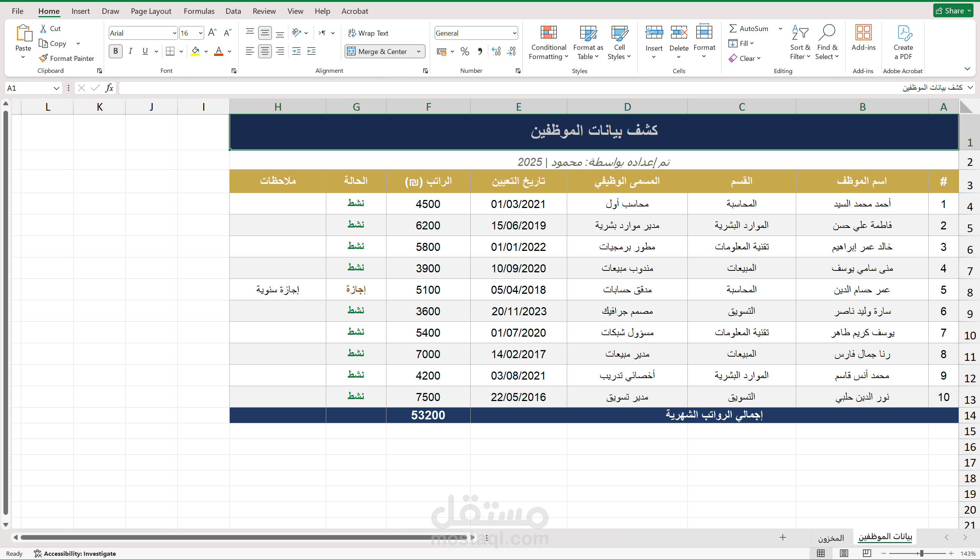Switch to Page Break Preview in status bar
980x560 pixels.
(867, 553)
